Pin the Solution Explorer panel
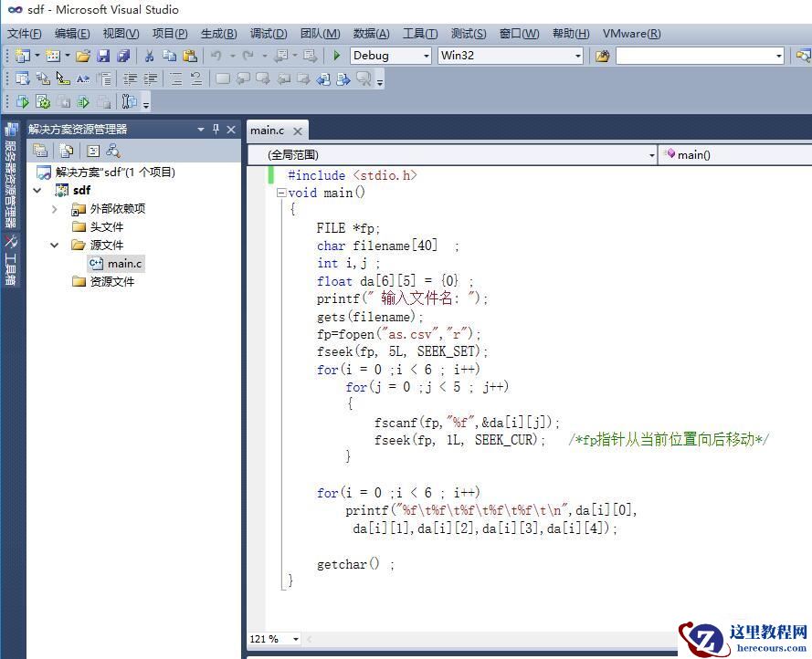812x659 pixels. coord(216,129)
